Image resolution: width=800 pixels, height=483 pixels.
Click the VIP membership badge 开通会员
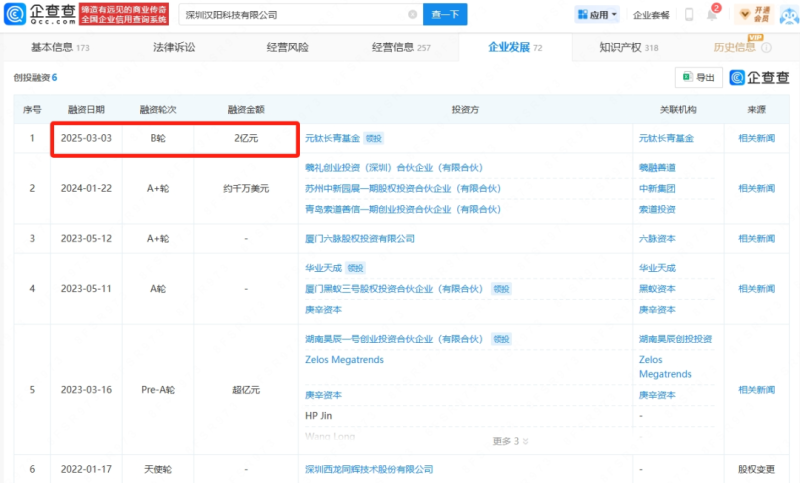(x=754, y=14)
